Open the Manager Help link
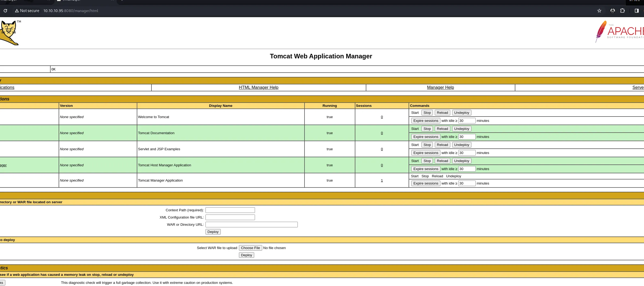Viewport: 644px width, 286px height. pos(440,88)
